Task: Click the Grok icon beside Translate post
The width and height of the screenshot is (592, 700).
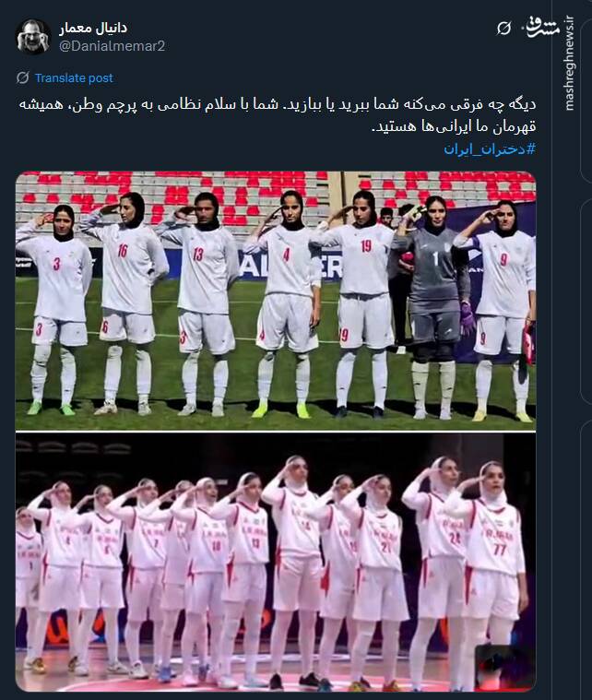Action: [23, 77]
